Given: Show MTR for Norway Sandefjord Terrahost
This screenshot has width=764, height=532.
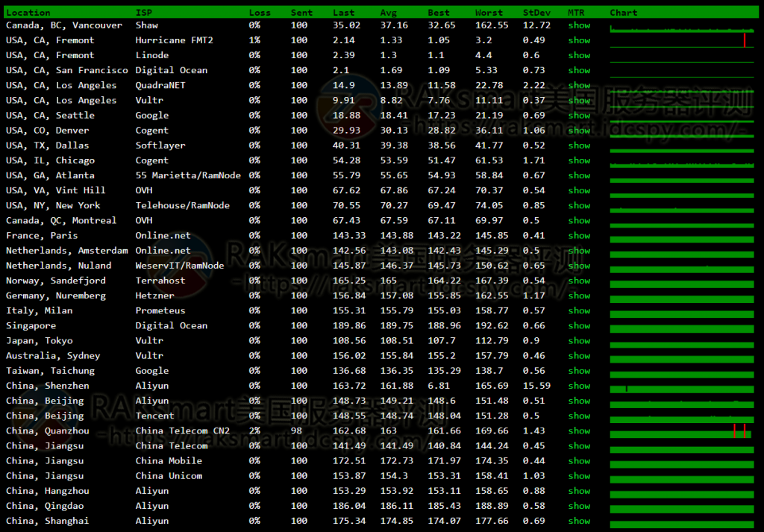Looking at the screenshot, I should point(579,281).
